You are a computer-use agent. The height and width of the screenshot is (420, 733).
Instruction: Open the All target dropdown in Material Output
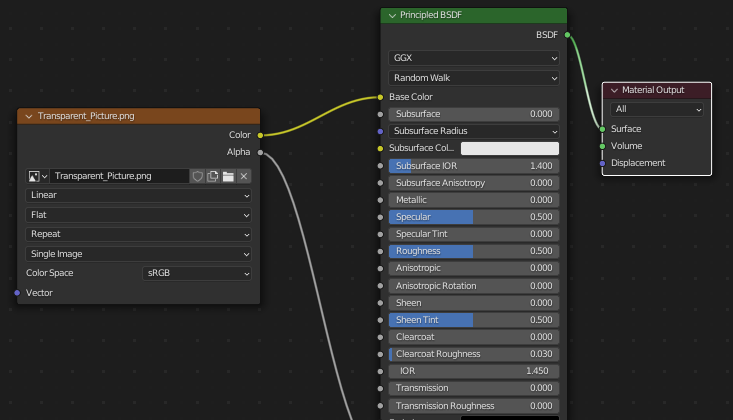656,109
